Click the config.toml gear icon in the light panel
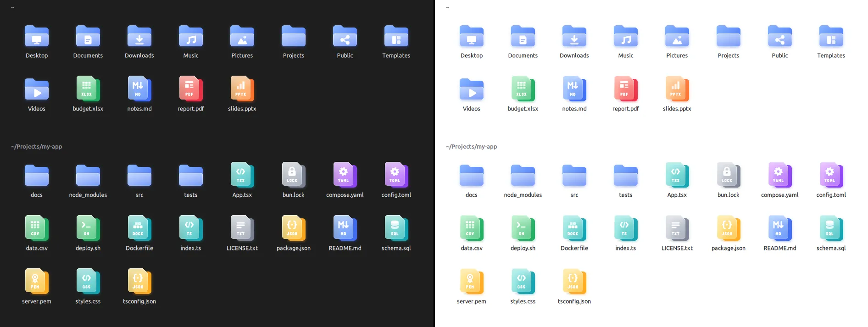868x327 pixels. coord(831,175)
